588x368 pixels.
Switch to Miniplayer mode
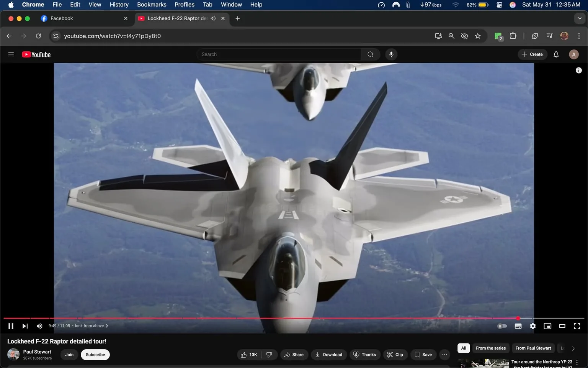click(547, 326)
